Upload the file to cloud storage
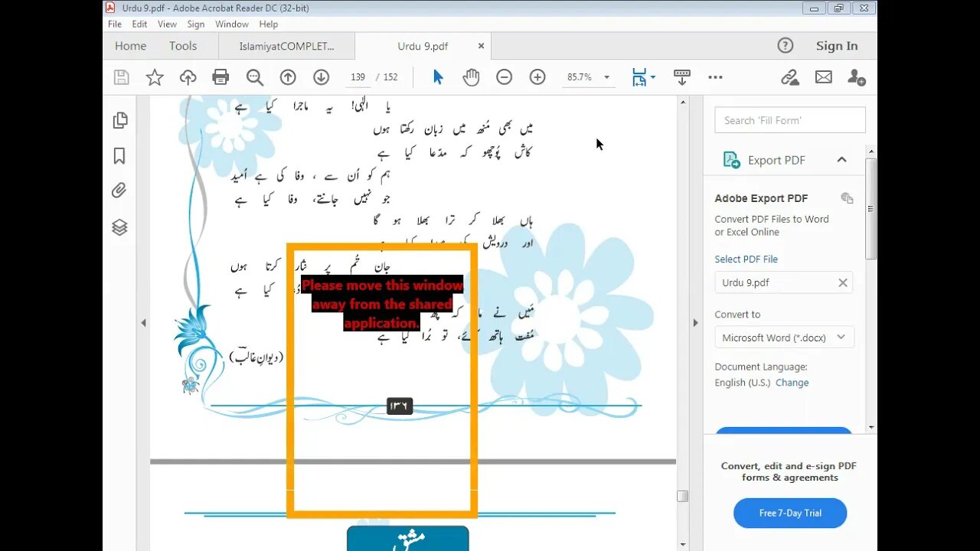980x551 pixels. pyautogui.click(x=188, y=77)
